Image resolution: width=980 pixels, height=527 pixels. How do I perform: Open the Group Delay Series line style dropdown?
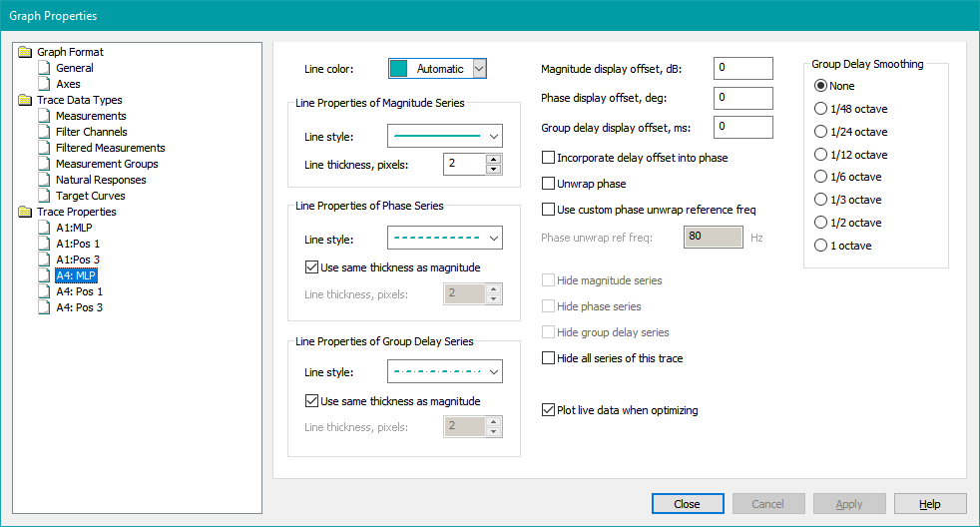pyautogui.click(x=445, y=372)
